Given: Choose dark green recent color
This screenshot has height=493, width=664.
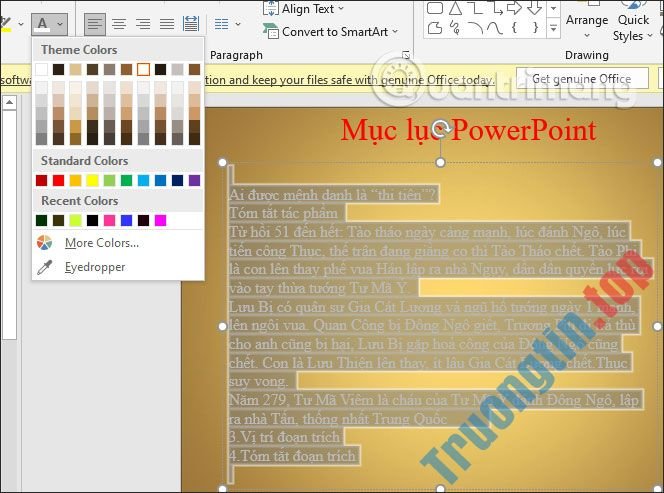Looking at the screenshot, I should pyautogui.click(x=42, y=220).
